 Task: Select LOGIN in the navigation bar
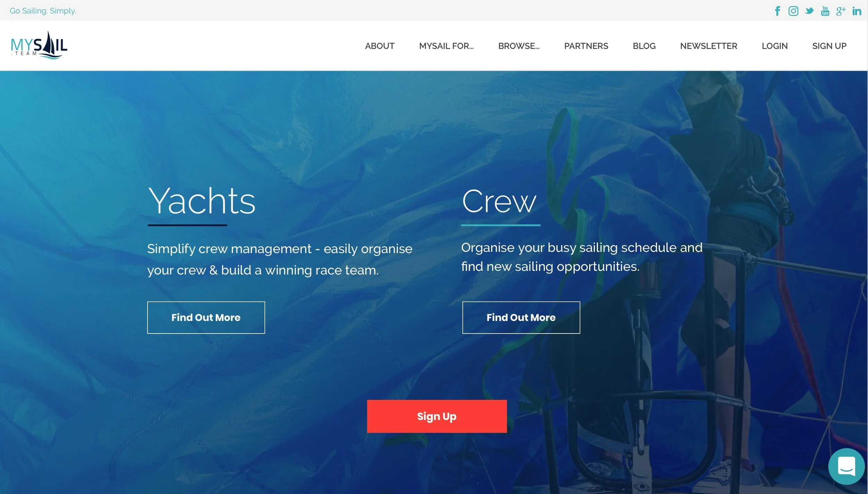click(775, 46)
